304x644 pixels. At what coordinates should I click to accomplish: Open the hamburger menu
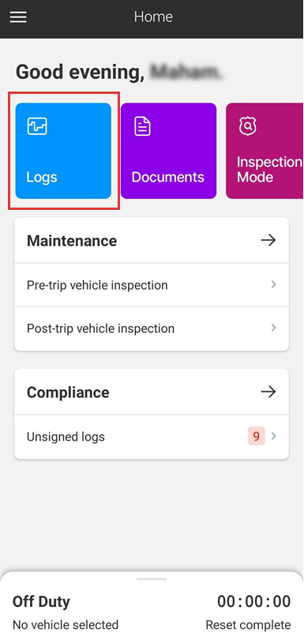pos(18,17)
